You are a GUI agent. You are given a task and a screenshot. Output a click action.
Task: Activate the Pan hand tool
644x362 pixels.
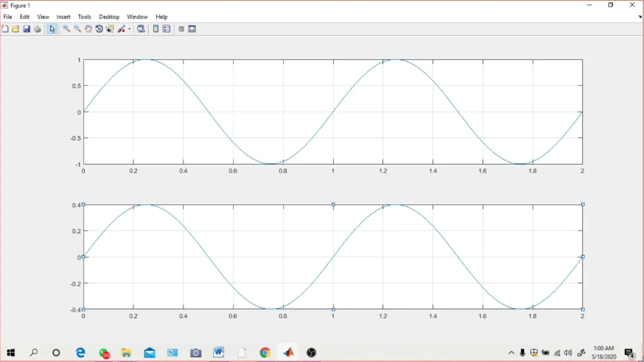click(88, 29)
